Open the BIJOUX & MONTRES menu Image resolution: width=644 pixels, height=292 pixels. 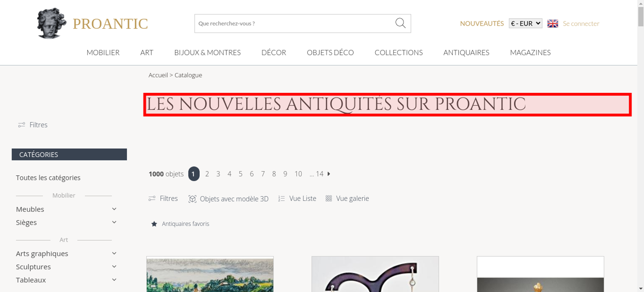click(x=207, y=52)
